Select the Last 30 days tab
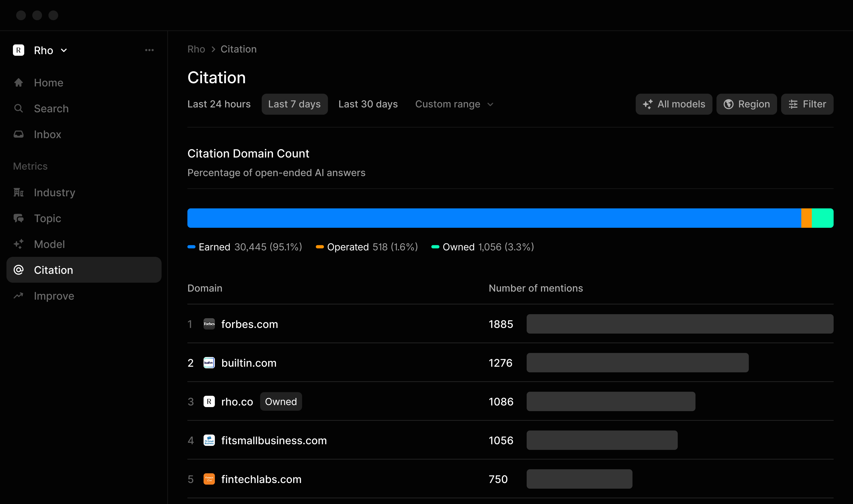Image resolution: width=853 pixels, height=504 pixels. (x=368, y=104)
